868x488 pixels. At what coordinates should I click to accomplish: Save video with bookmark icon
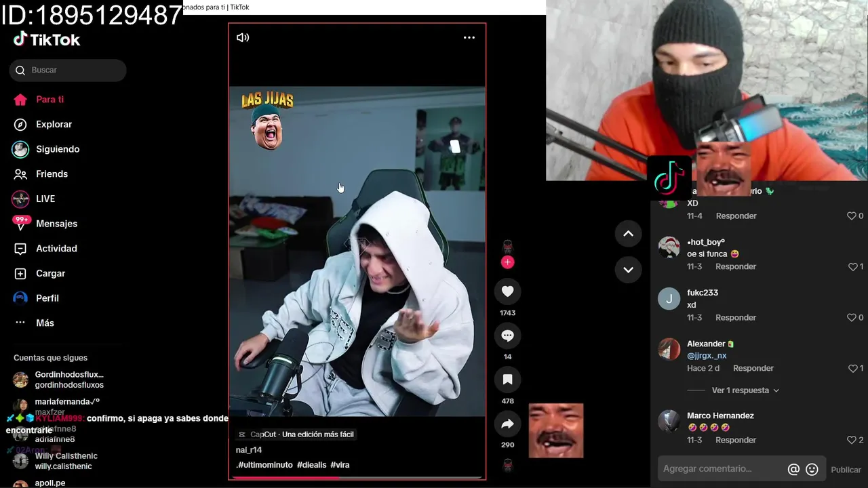[507, 380]
